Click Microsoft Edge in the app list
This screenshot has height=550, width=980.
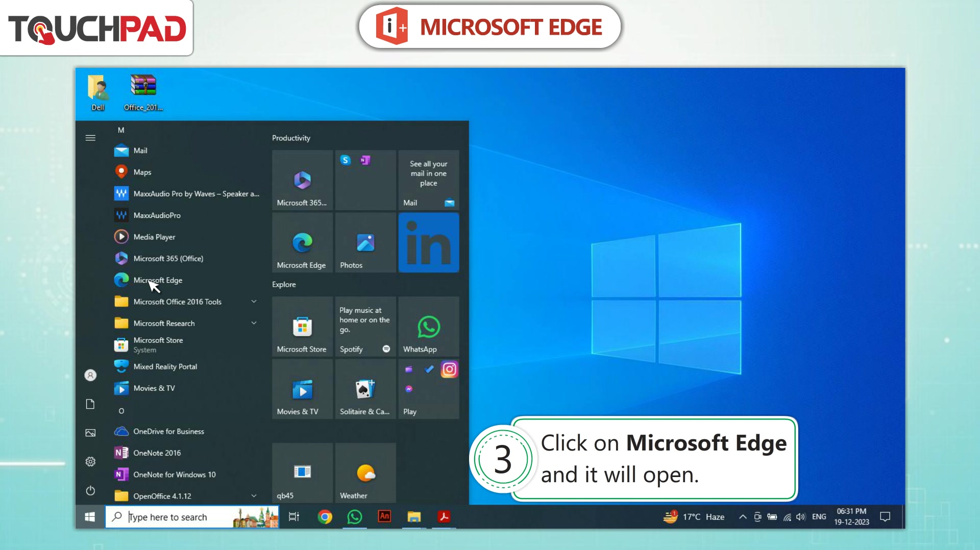(x=187, y=280)
